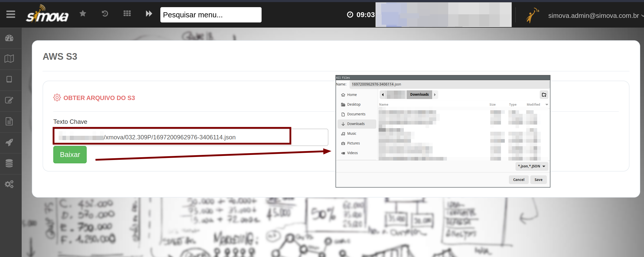Open the settings gears sidebar icon
Image resolution: width=644 pixels, height=257 pixels.
9,184
